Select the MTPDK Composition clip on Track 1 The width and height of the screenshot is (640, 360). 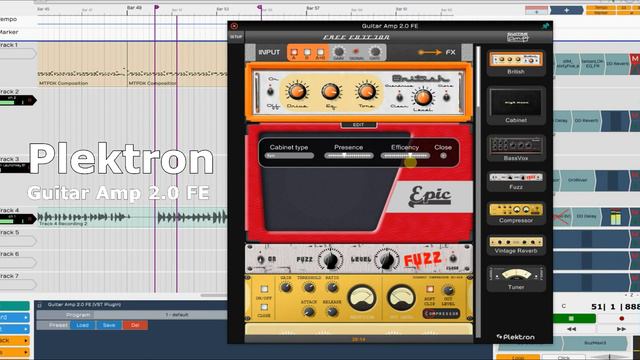click(x=82, y=65)
